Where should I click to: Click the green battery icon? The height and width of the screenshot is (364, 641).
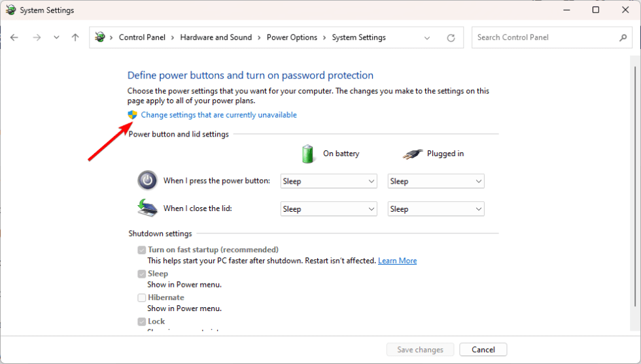click(307, 154)
